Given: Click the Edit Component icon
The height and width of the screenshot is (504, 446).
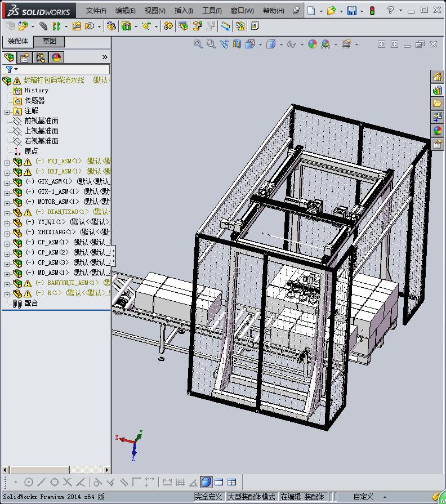Looking at the screenshot, I should click(10, 26).
